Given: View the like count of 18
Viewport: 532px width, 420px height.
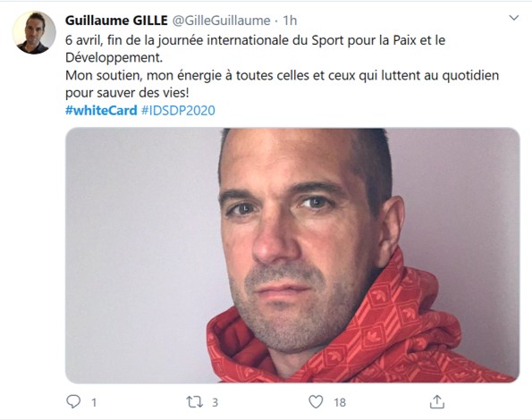Looking at the screenshot, I should (x=340, y=403).
